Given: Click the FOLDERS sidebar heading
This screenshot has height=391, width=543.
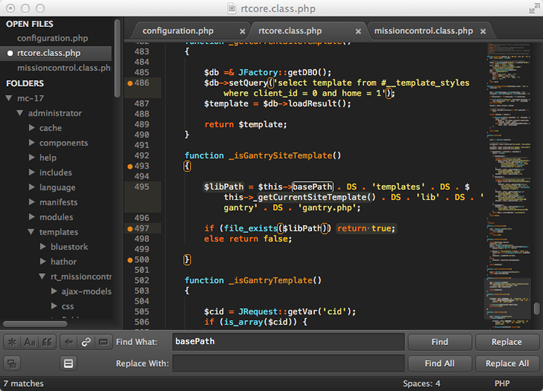Looking at the screenshot, I should point(25,83).
